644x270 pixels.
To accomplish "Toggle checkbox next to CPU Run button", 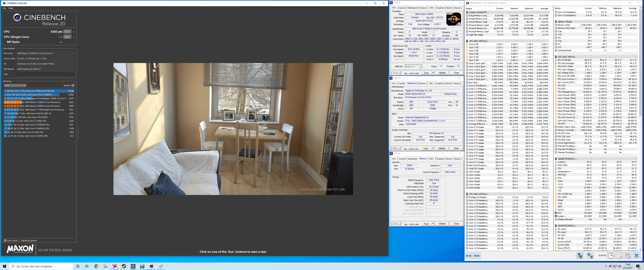I will pyautogui.click(x=74, y=31).
